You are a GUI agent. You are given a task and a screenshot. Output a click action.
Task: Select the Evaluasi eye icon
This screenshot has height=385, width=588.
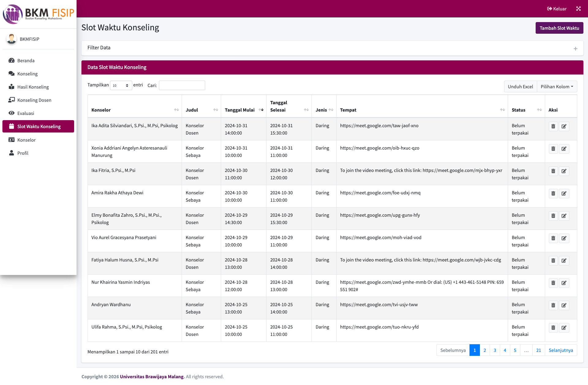tap(12, 113)
